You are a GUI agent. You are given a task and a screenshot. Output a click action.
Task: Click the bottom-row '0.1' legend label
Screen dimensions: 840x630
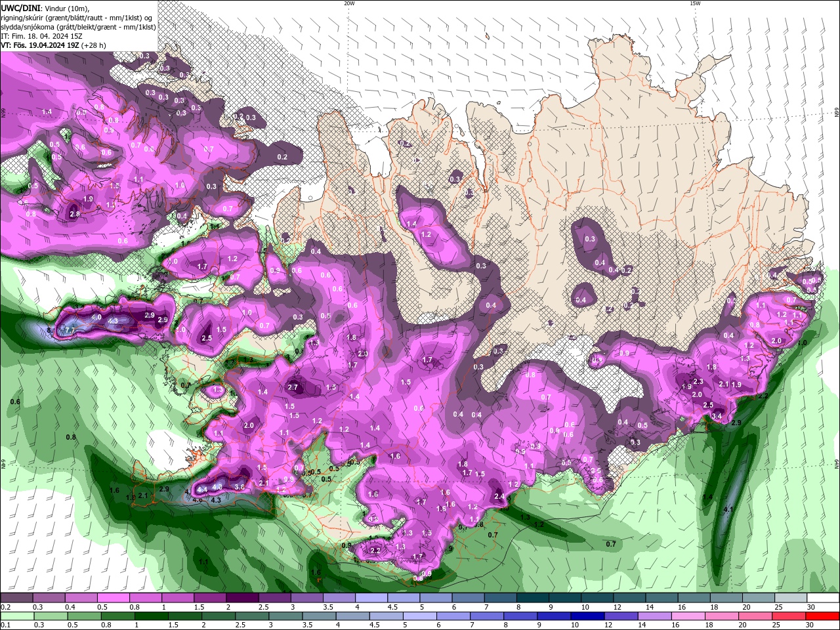5,625
